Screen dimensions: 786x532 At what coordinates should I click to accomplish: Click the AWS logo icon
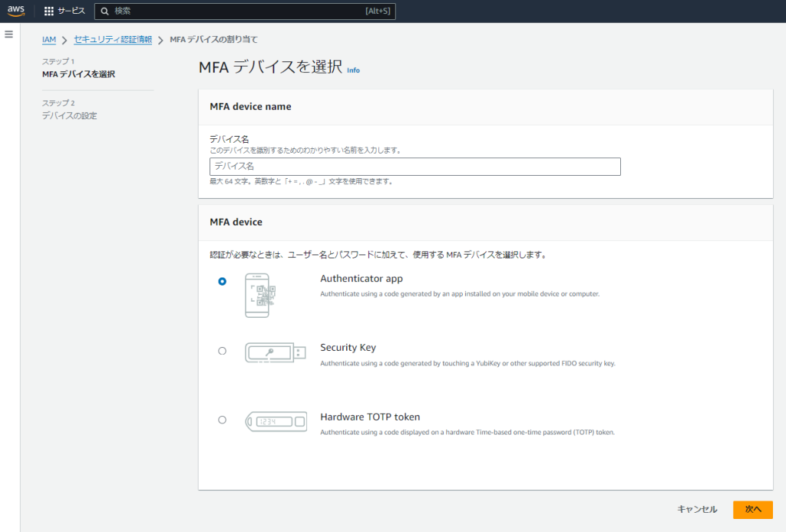tap(17, 11)
